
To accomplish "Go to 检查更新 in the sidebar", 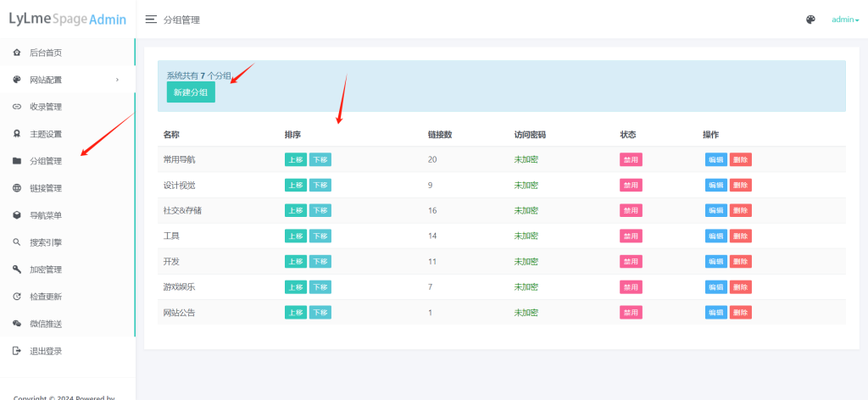I will point(46,297).
